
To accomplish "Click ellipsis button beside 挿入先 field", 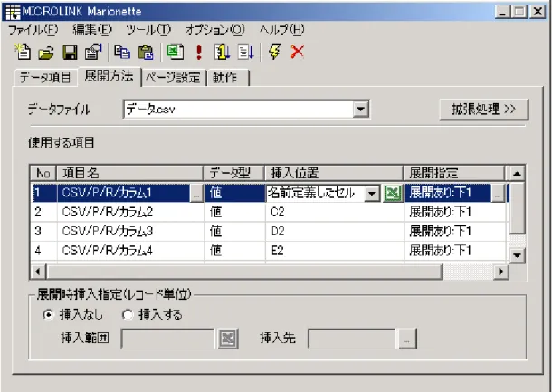I will point(406,339).
